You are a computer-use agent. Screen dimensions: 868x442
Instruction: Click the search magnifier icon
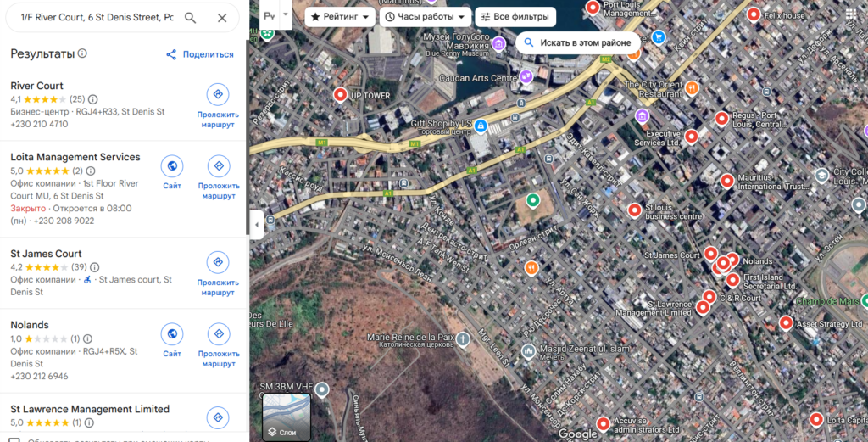(190, 18)
